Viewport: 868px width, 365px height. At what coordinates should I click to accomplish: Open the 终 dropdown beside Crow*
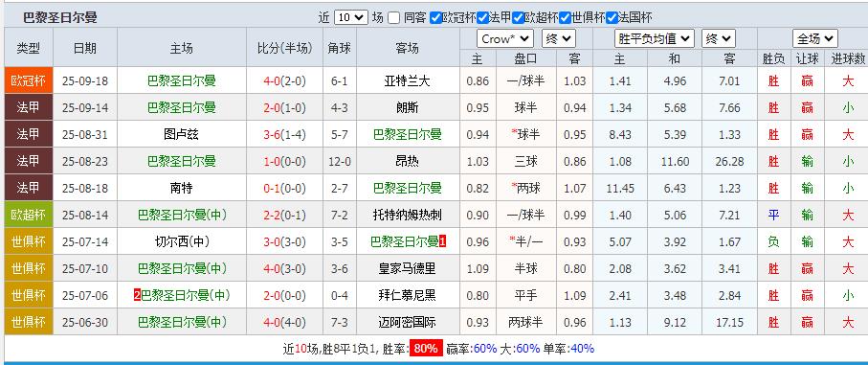[x=559, y=38]
